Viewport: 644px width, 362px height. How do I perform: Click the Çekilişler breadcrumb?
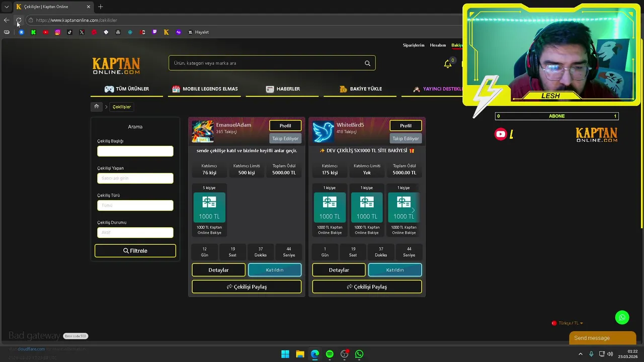pyautogui.click(x=122, y=107)
